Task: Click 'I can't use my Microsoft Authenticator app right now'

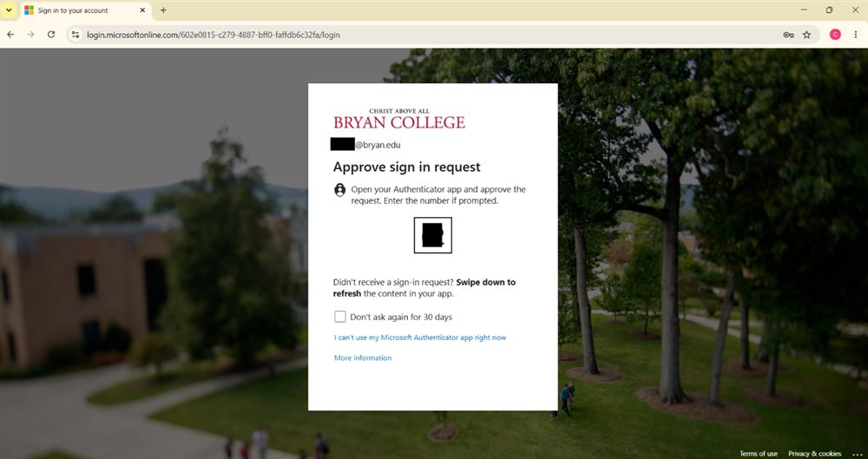Action: [420, 338]
